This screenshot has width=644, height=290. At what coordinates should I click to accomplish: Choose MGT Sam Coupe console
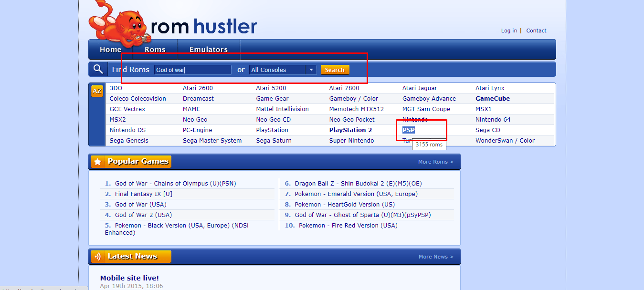click(426, 109)
